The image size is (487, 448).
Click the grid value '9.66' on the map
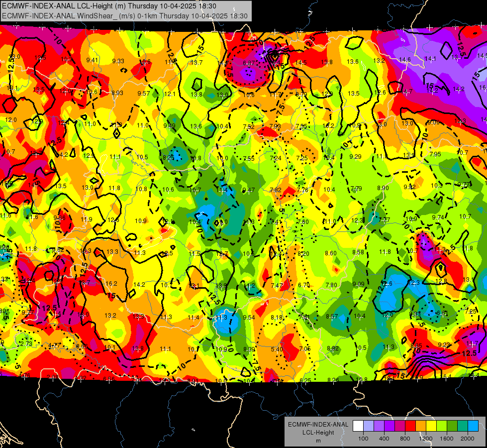59,218
